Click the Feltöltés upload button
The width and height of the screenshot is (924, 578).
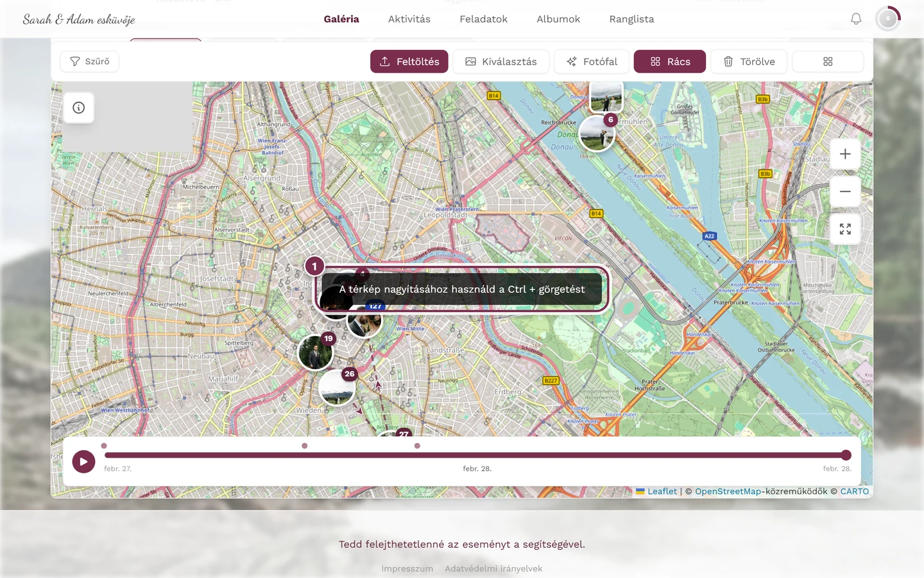tap(409, 62)
